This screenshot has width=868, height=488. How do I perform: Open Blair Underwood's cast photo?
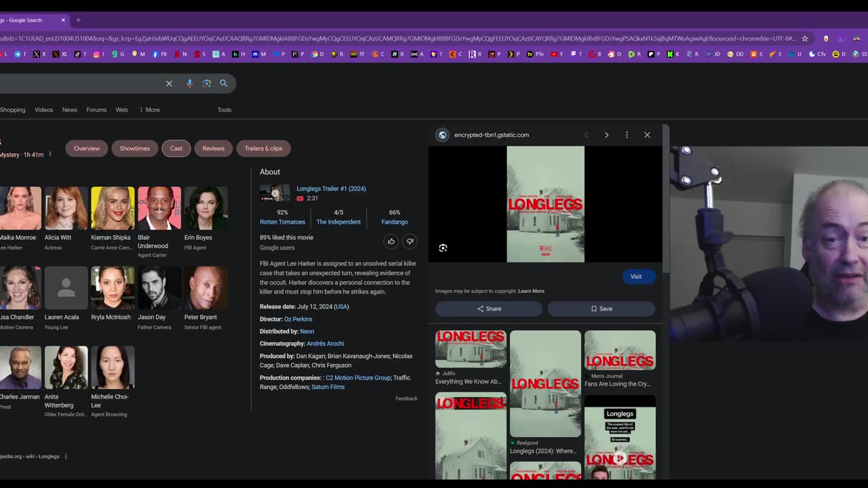coord(159,208)
